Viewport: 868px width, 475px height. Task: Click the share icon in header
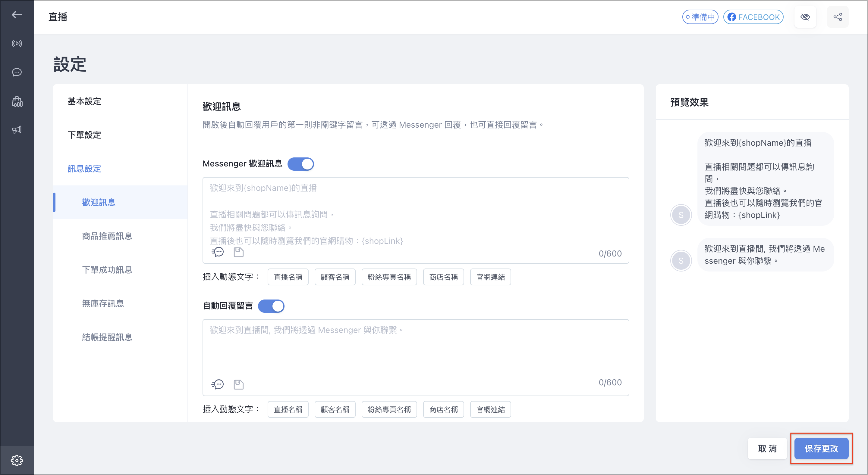[x=837, y=17]
